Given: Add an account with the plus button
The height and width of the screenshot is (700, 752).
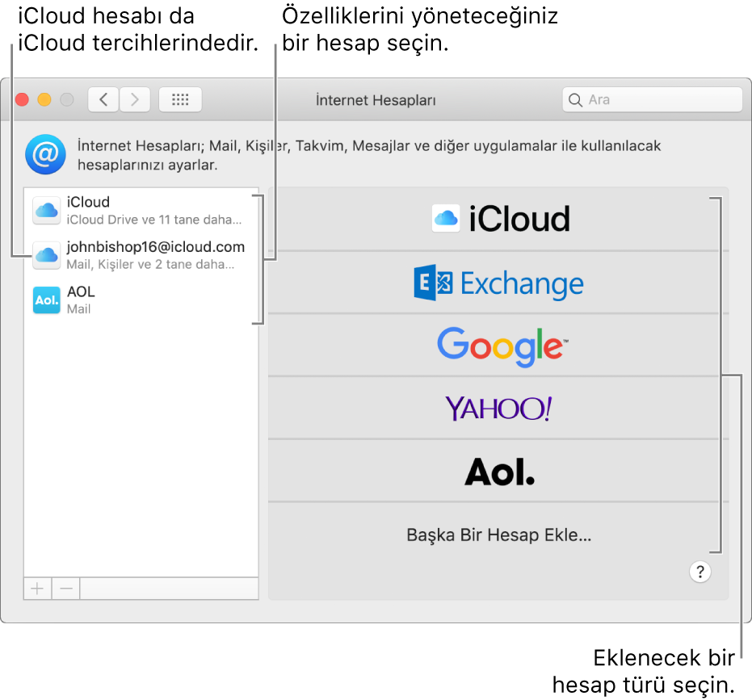Looking at the screenshot, I should pyautogui.click(x=37, y=589).
